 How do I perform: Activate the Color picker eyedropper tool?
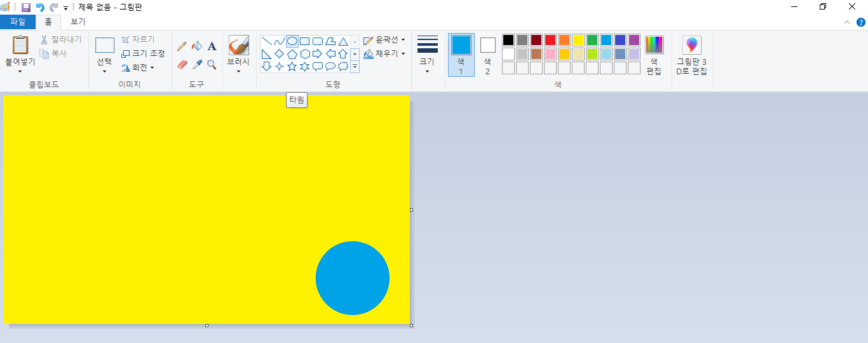pyautogui.click(x=197, y=64)
